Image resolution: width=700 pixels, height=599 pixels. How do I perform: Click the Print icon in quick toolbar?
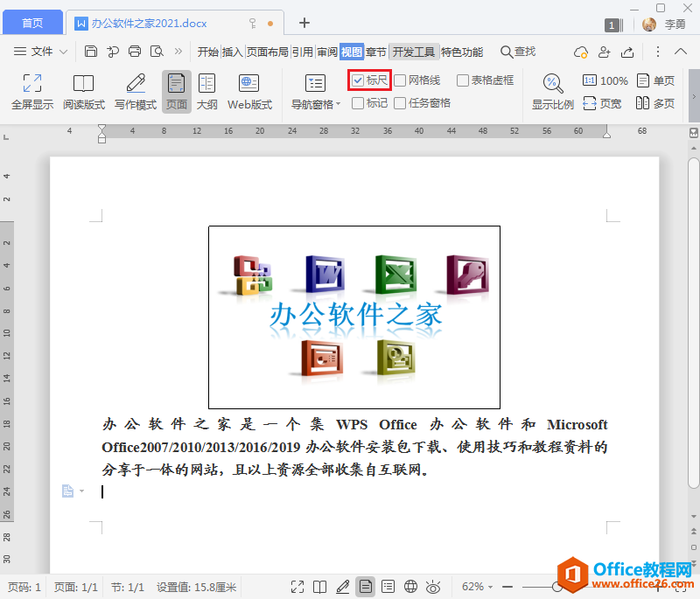click(135, 52)
